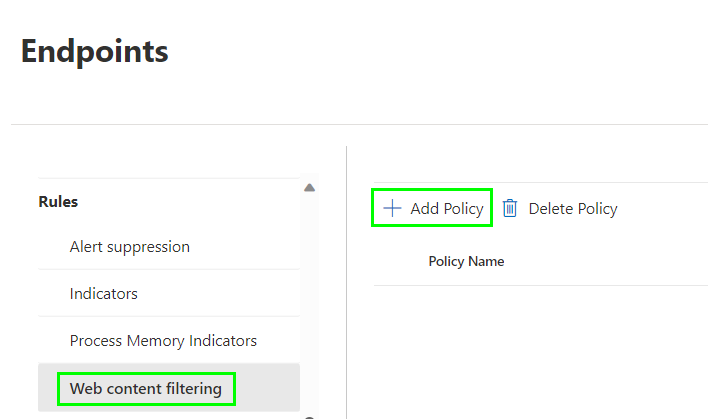Sort by the Policy Name column header
Viewport: 708px width, 419px height.
(466, 261)
